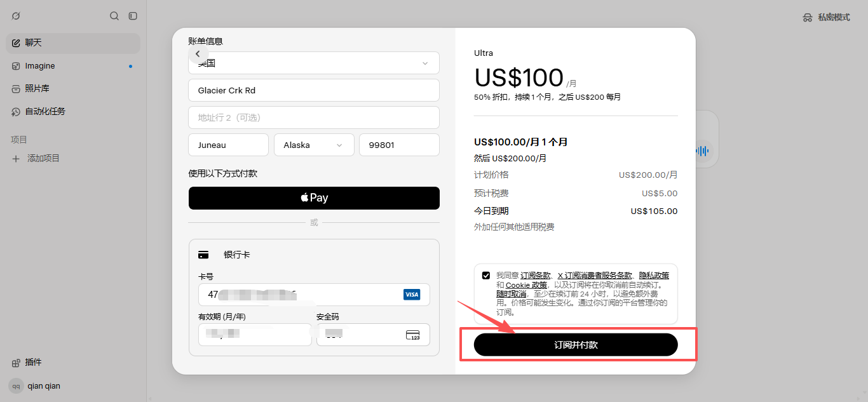Screen dimensions: 868x402
Task: Click the 项目 section heading
Action: 19,140
